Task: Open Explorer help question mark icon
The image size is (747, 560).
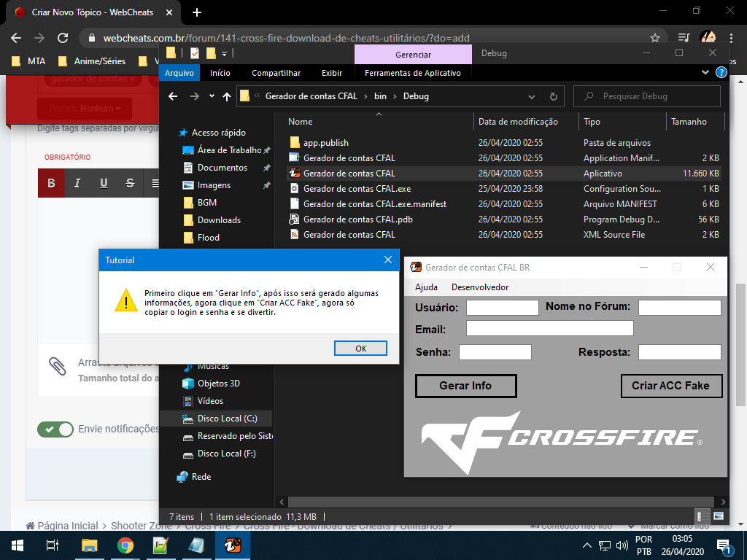Action: click(721, 72)
